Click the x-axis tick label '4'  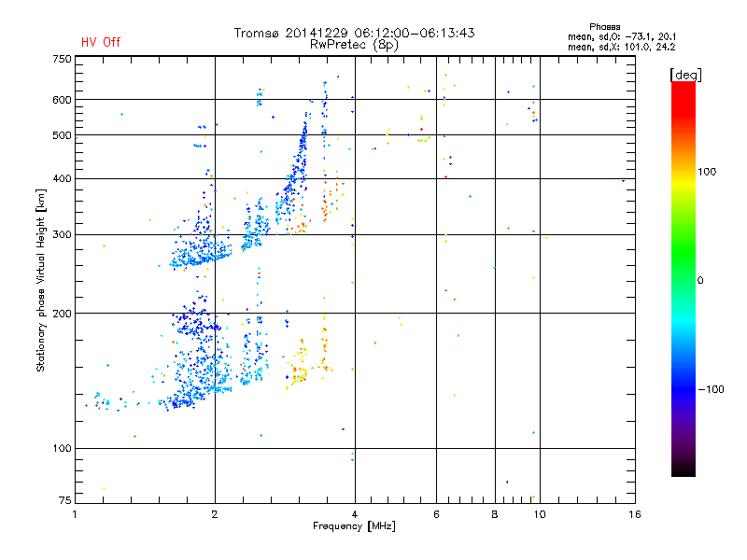(355, 514)
